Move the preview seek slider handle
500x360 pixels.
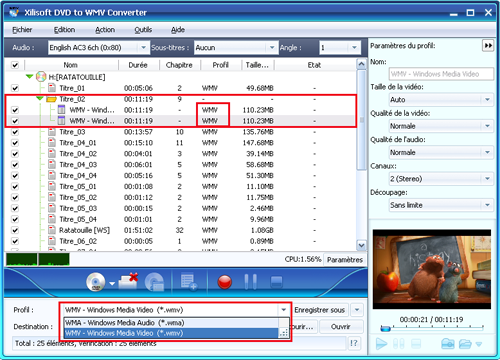coord(385,328)
